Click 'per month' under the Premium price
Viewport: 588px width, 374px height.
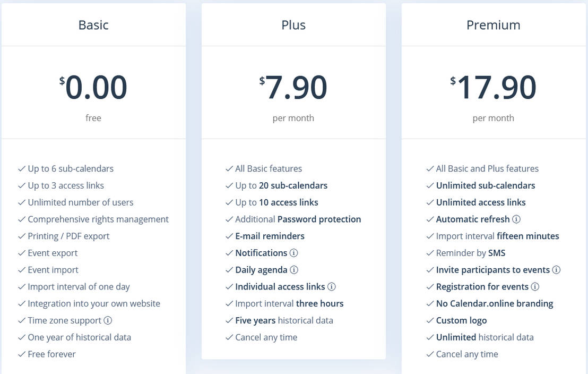tap(493, 118)
